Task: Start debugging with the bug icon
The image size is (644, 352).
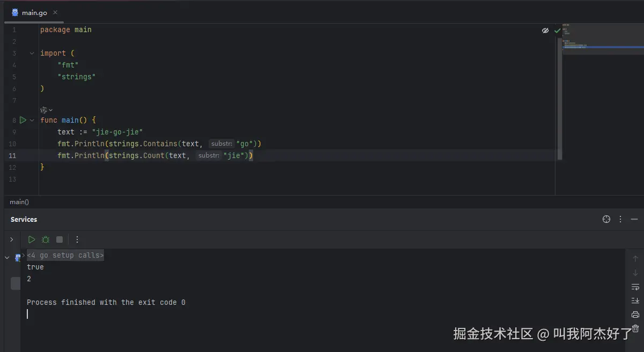Action: click(46, 239)
